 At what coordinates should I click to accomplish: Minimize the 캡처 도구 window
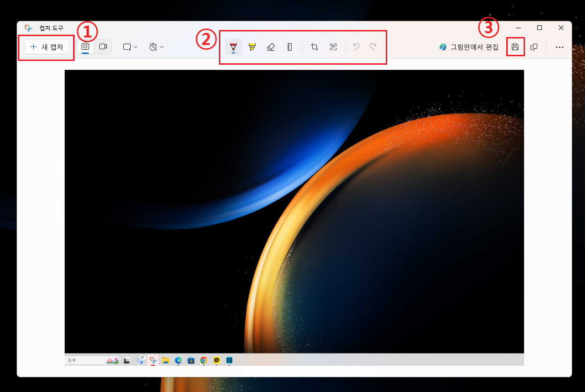[518, 28]
